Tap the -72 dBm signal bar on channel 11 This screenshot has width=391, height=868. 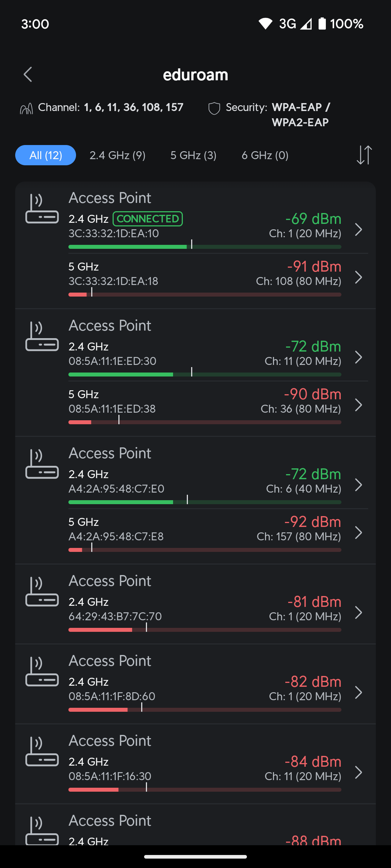(x=205, y=374)
